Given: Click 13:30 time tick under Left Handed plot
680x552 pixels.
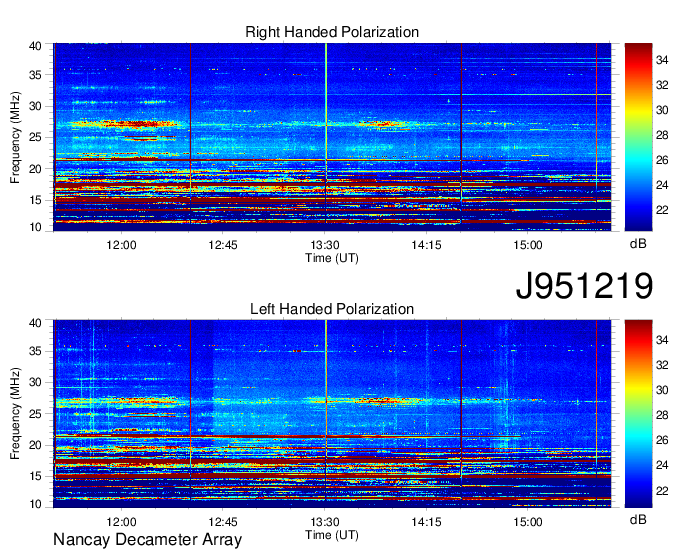Looking at the screenshot, I should [324, 522].
